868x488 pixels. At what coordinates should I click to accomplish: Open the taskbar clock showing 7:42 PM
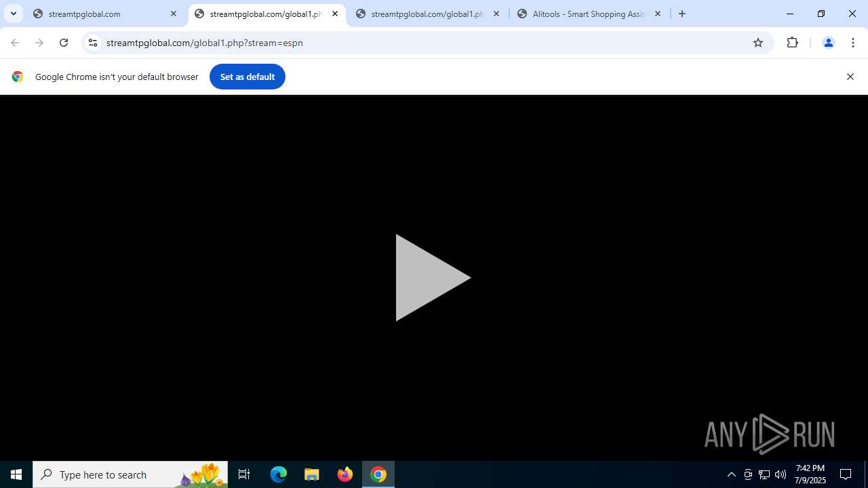(810, 474)
